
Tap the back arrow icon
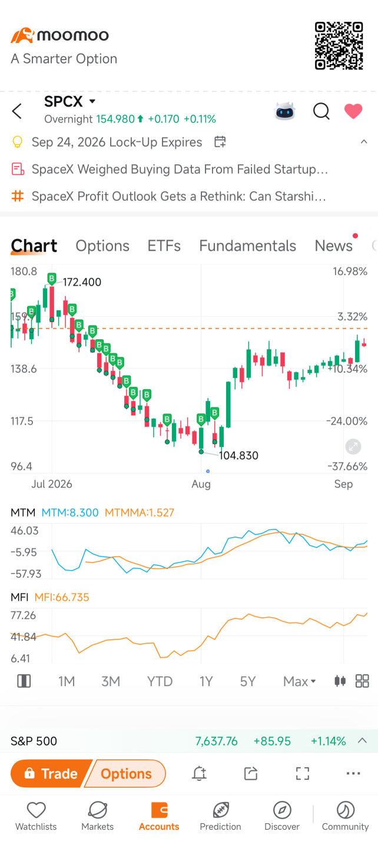tap(17, 111)
